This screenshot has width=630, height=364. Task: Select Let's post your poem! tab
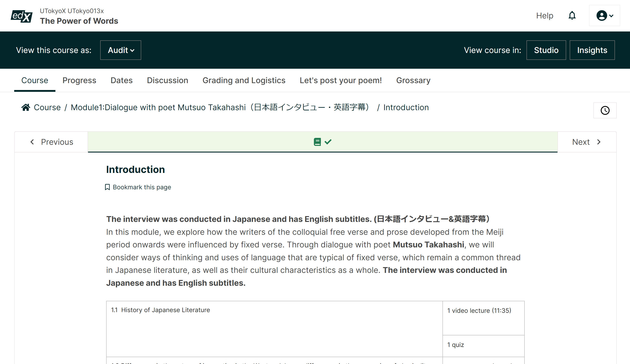tap(340, 80)
